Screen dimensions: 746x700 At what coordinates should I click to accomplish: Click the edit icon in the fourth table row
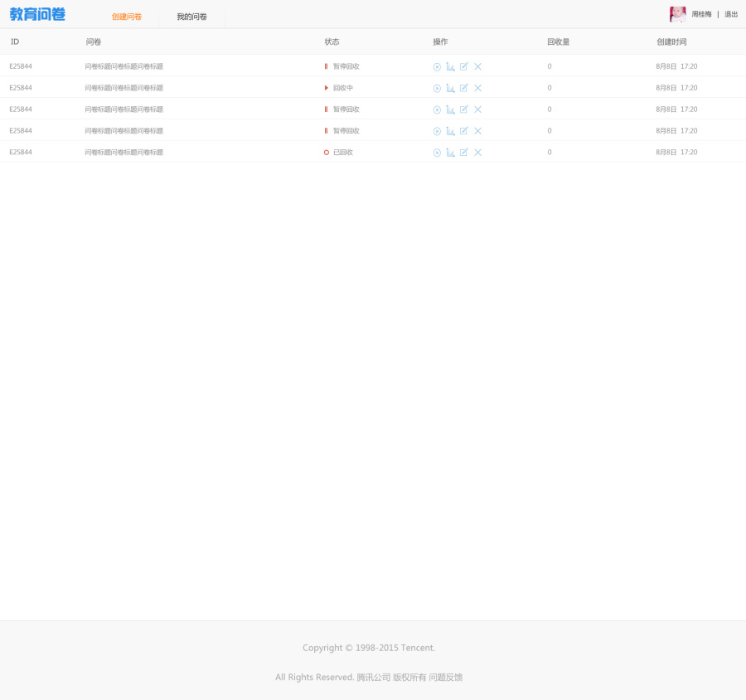(x=464, y=130)
